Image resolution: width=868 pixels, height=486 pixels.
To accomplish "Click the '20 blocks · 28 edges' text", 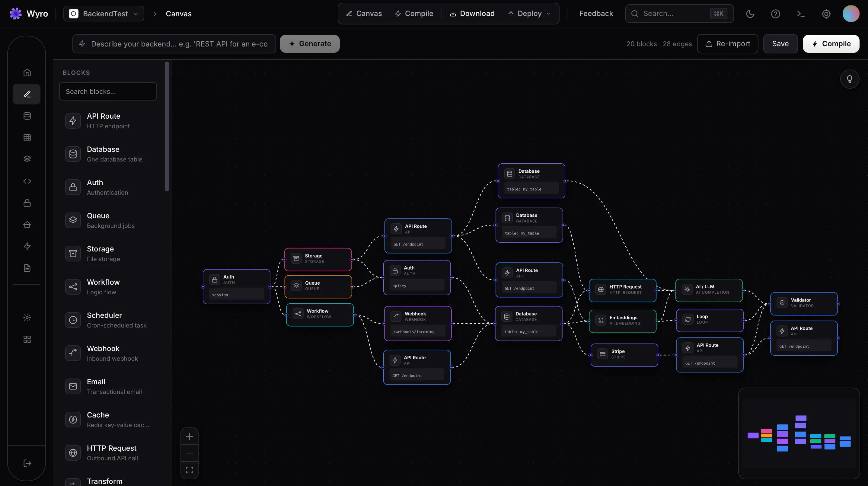I will click(x=659, y=44).
